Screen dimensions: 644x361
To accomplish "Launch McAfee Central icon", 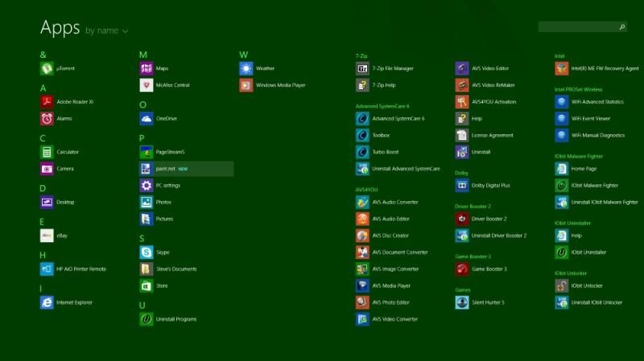I will [147, 85].
